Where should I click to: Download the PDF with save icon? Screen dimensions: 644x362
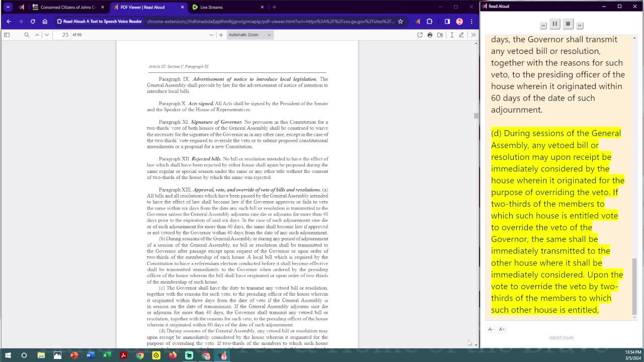pyautogui.click(x=440, y=35)
